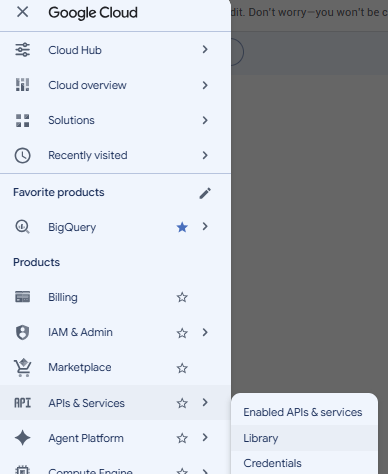
Task: Open Enabled APIs & services
Action: point(304,412)
